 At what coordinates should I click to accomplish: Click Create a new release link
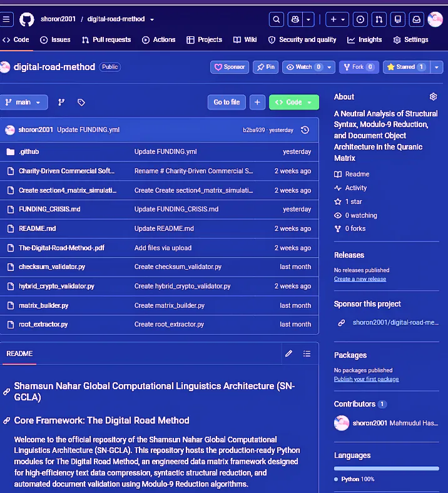(x=360, y=279)
